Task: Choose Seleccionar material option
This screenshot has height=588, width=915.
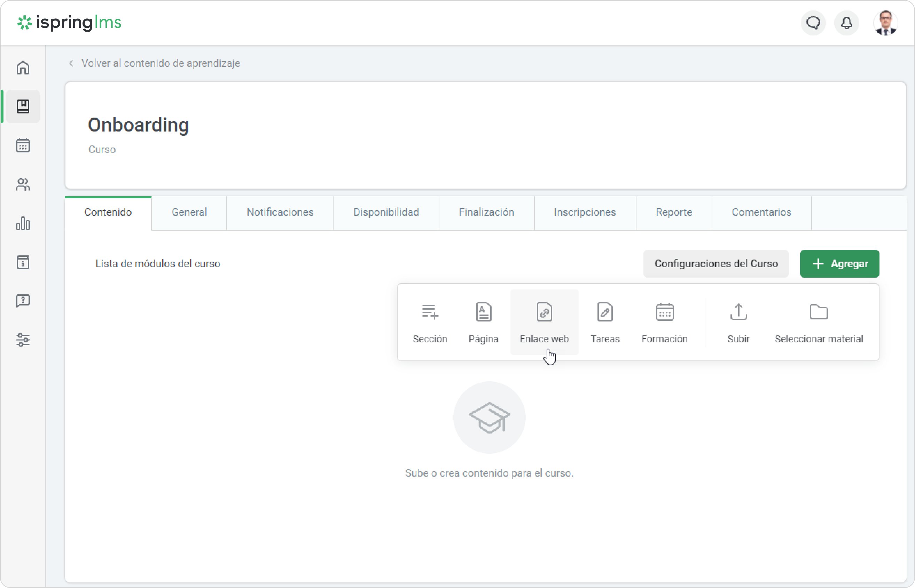Action: tap(818, 322)
